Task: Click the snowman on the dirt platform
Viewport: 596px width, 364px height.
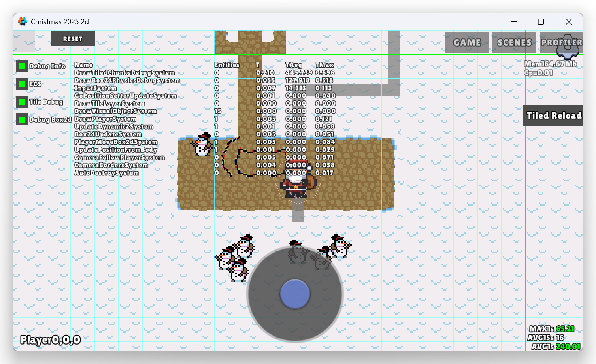Action: pos(202,145)
